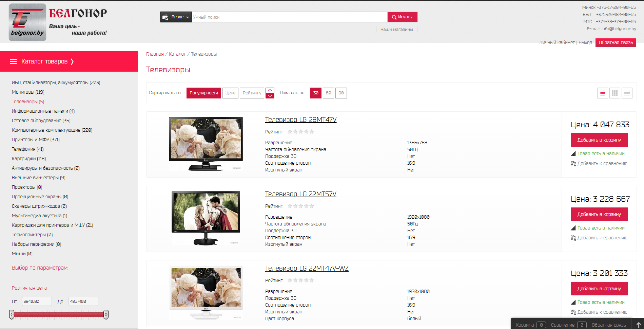Click the red price range track
The width and height of the screenshot is (644, 329).
[59, 315]
